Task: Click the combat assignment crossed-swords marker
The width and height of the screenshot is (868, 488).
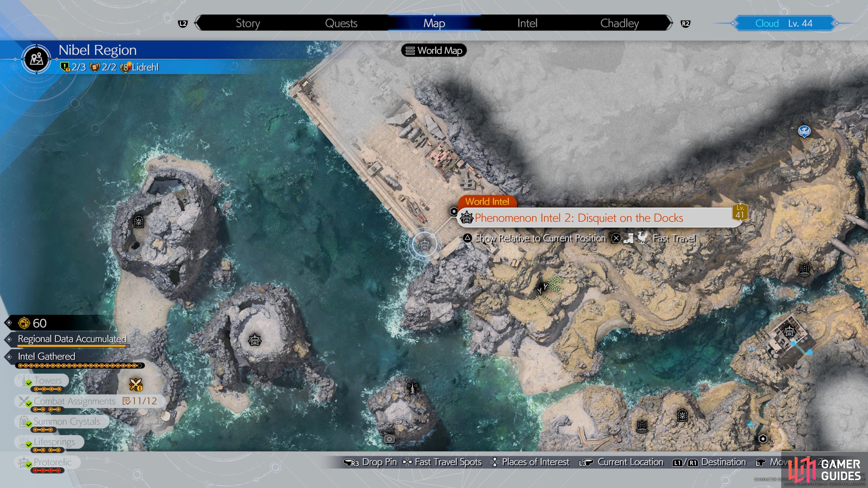Action: pos(136,384)
